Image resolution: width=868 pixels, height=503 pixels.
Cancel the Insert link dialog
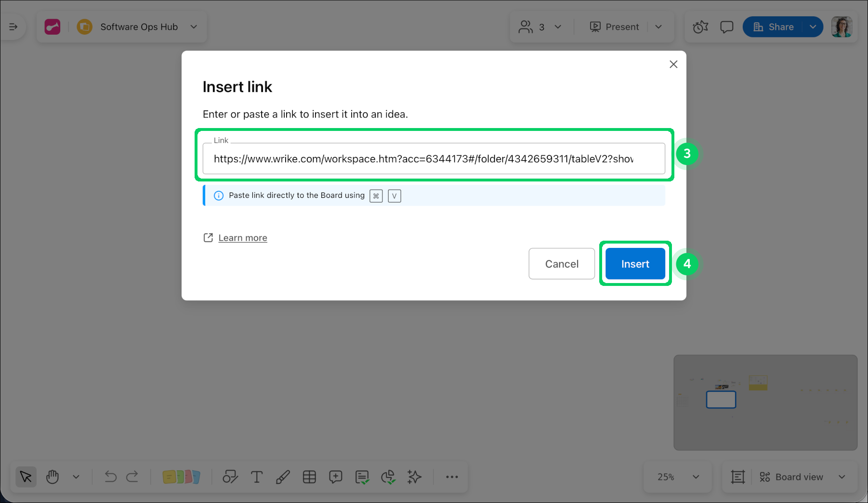click(562, 264)
